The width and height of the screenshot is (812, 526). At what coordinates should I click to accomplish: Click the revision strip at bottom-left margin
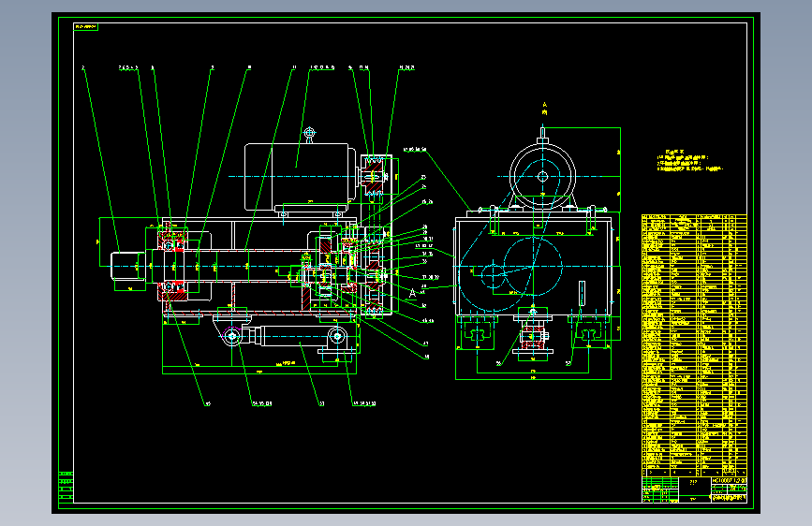pos(66,487)
